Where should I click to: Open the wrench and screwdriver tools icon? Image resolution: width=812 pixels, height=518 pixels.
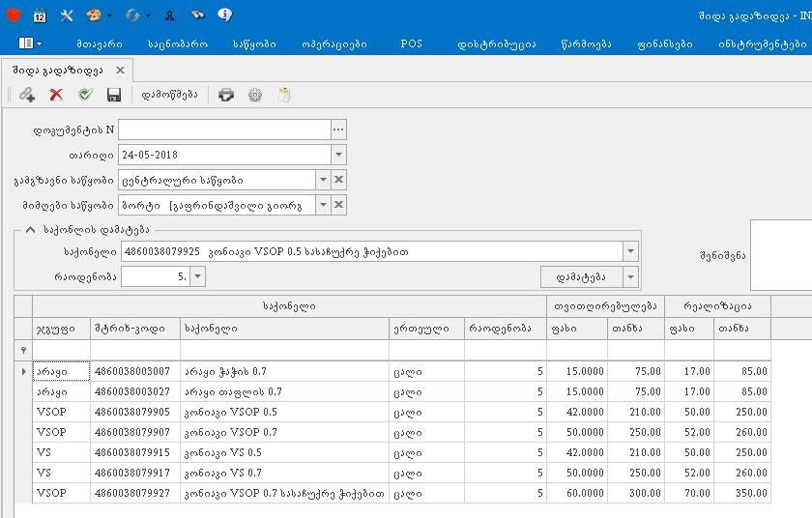click(67, 15)
